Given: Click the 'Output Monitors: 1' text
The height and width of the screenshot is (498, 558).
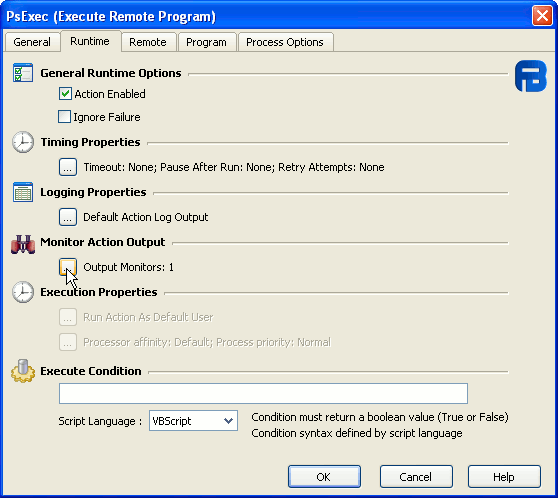Looking at the screenshot, I should pos(128,267).
